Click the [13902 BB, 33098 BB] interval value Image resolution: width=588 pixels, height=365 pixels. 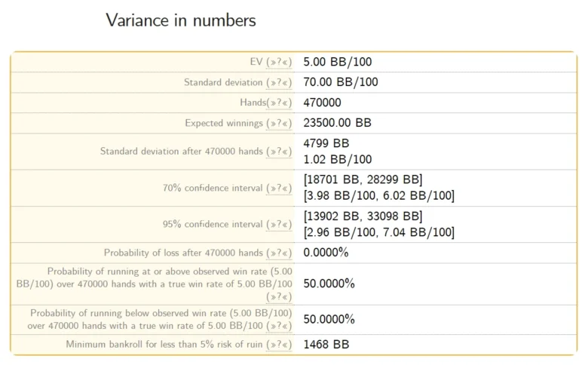click(363, 216)
